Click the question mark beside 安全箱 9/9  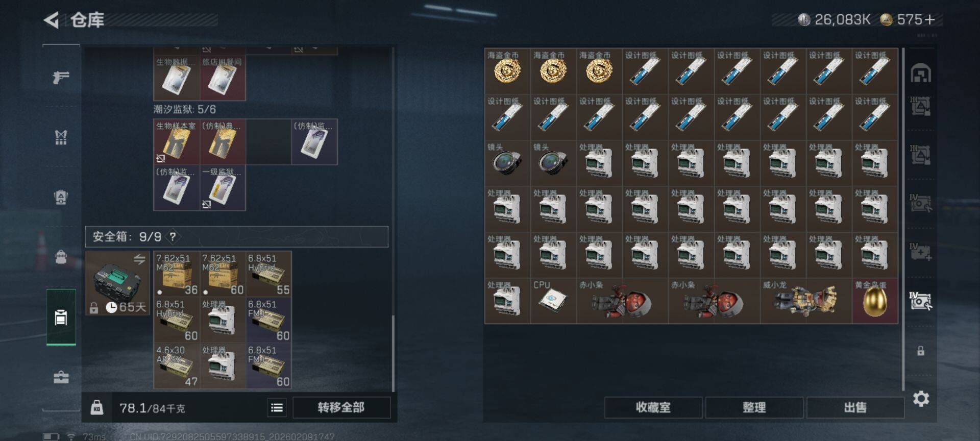tap(173, 237)
